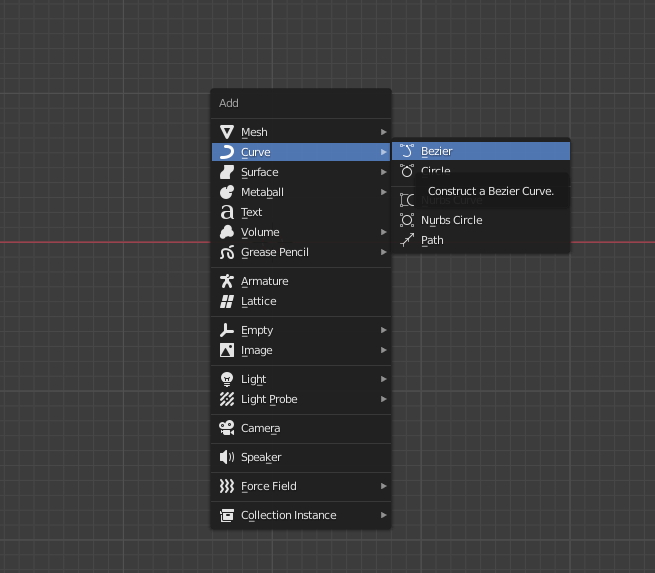Click the Light bulb icon
The width and height of the screenshot is (655, 573).
pos(227,379)
